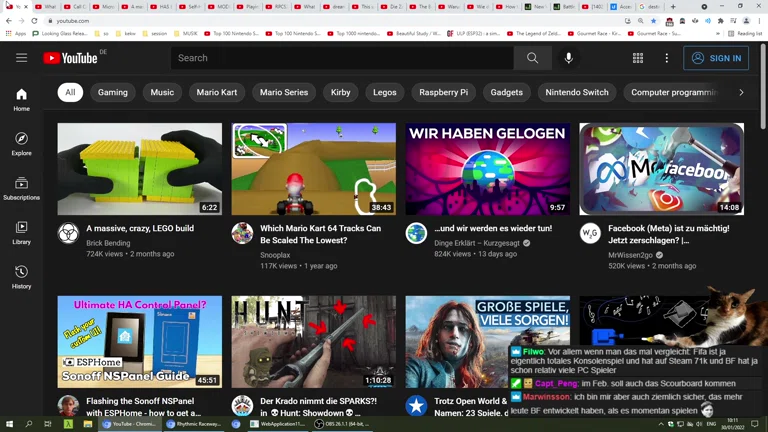Open the WIR HABEN GELOGEN thumbnail

487,169
